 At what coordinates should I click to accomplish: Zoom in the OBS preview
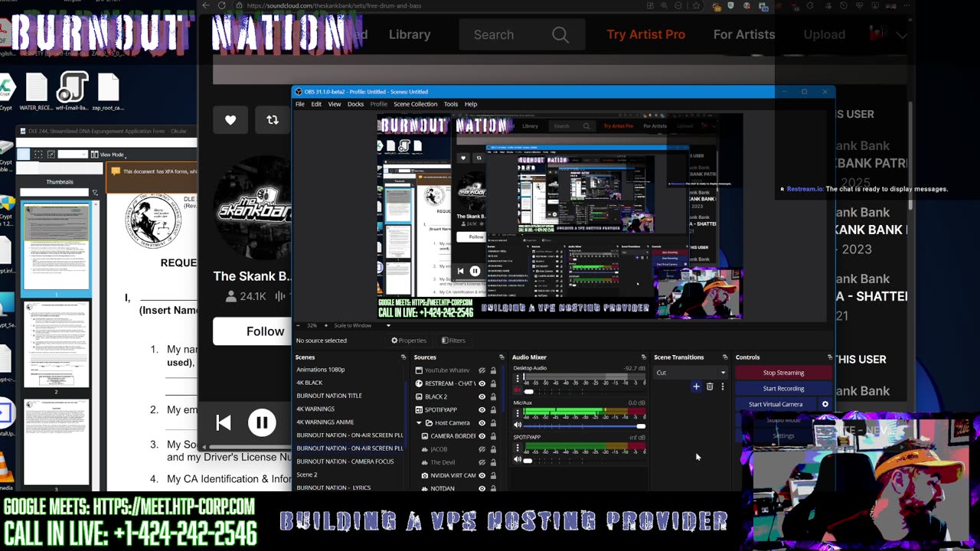pos(326,325)
